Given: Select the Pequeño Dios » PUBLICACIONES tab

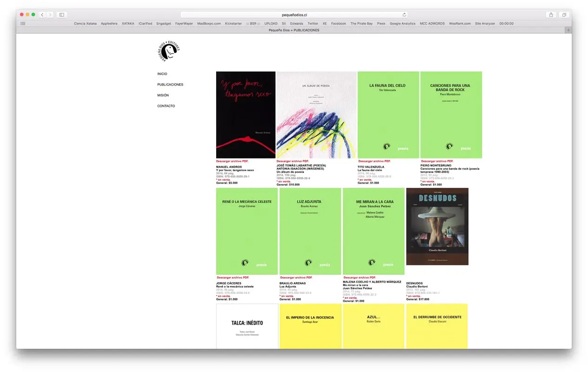Looking at the screenshot, I should [294, 30].
